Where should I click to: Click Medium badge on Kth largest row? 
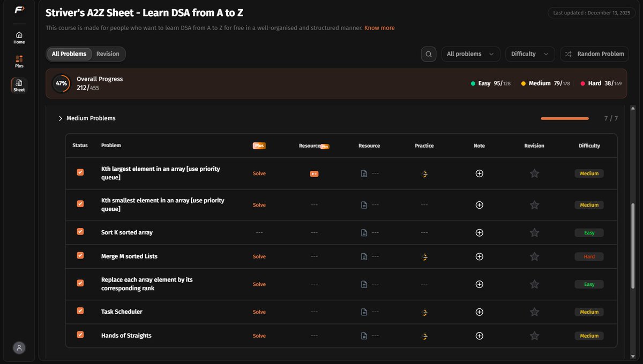pyautogui.click(x=589, y=173)
